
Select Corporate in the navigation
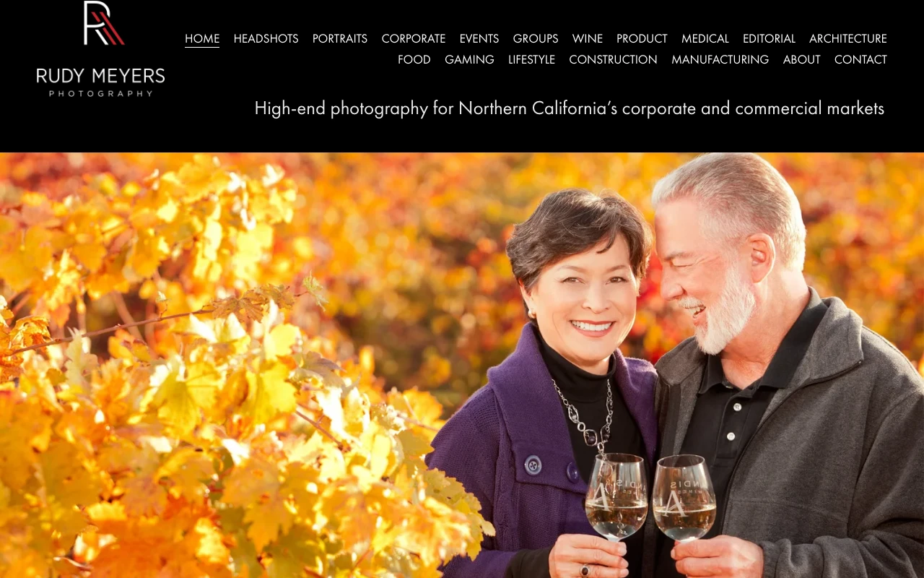coord(414,38)
